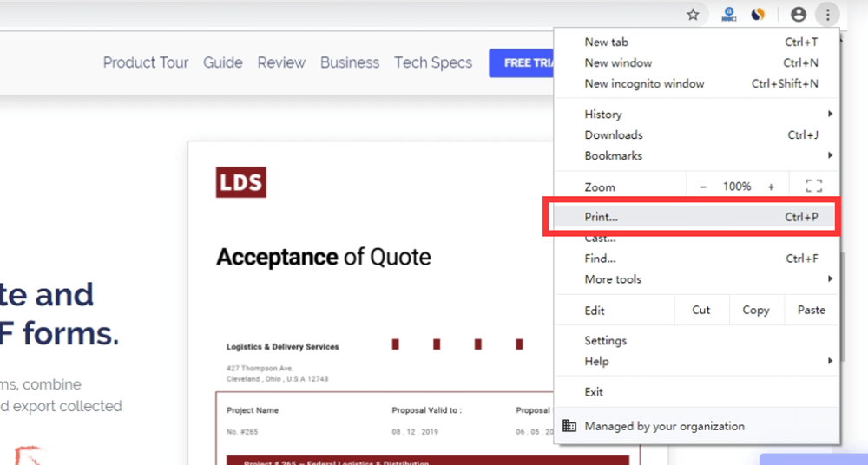
Task: Toggle fullscreen mode icon beside Zoom
Action: click(x=813, y=186)
